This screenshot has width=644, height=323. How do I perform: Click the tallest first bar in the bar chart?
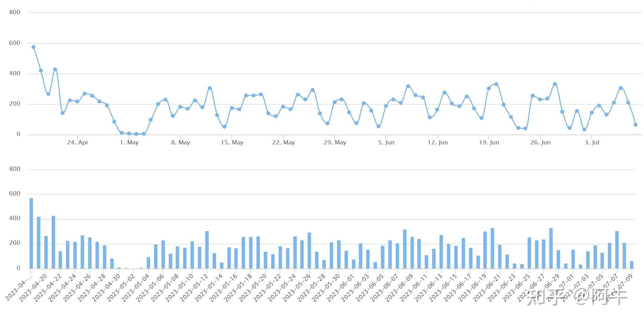pyautogui.click(x=31, y=233)
